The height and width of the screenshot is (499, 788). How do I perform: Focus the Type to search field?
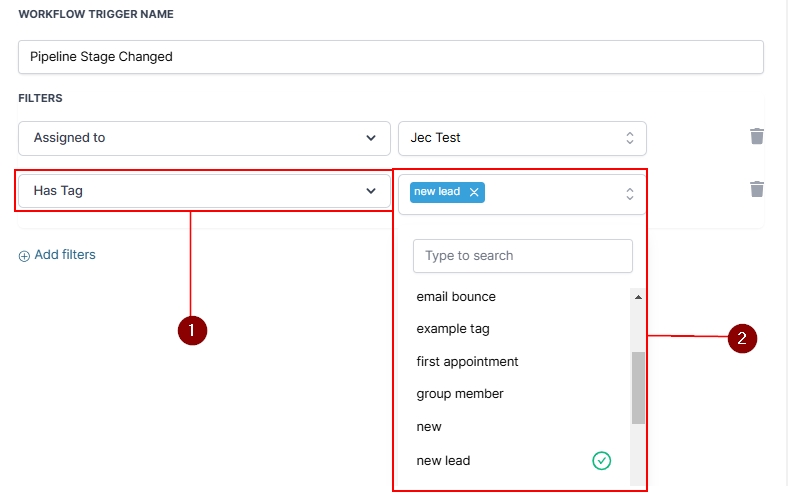tap(522, 256)
